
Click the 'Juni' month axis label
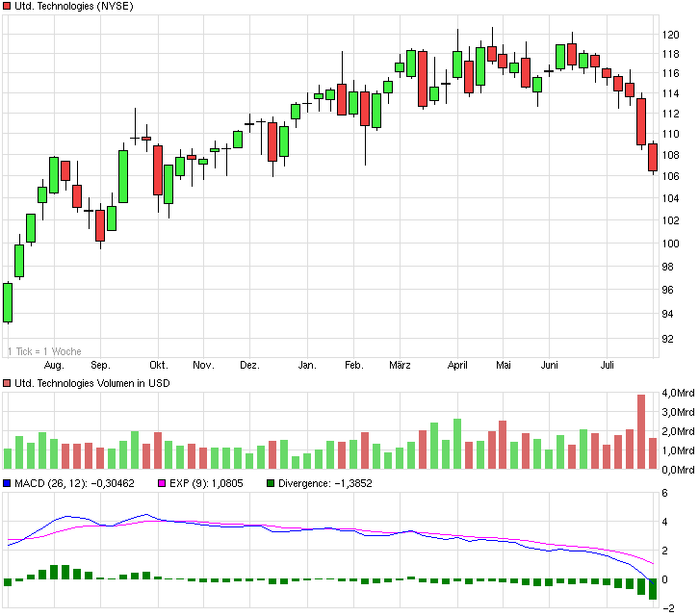click(x=549, y=366)
